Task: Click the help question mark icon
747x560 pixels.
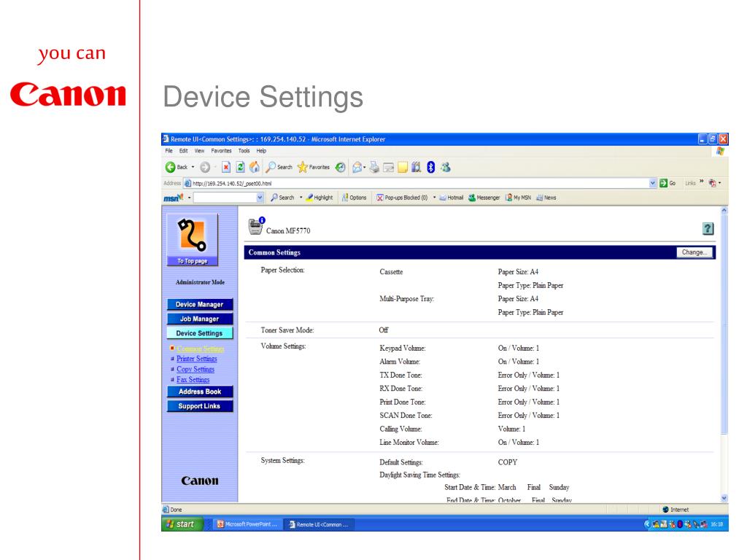Action: (708, 229)
